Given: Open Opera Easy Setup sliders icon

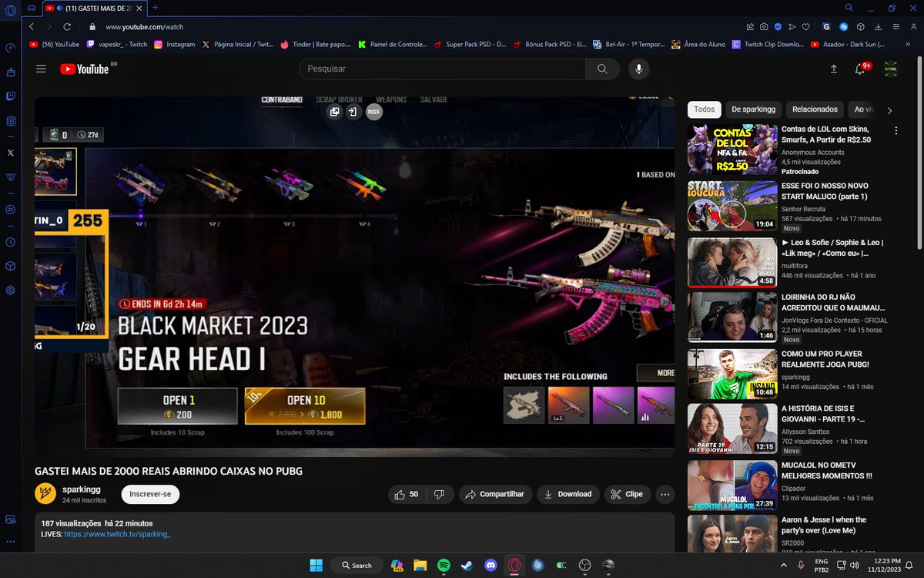Looking at the screenshot, I should click(x=898, y=26).
